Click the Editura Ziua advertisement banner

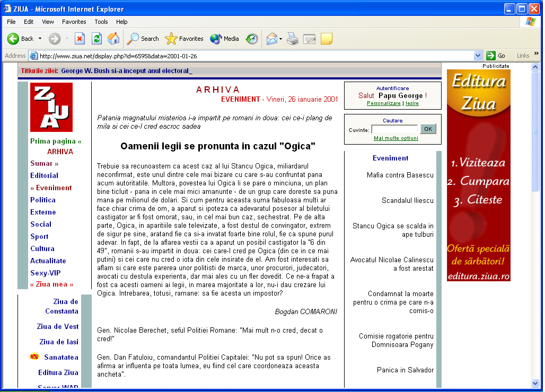point(479,175)
